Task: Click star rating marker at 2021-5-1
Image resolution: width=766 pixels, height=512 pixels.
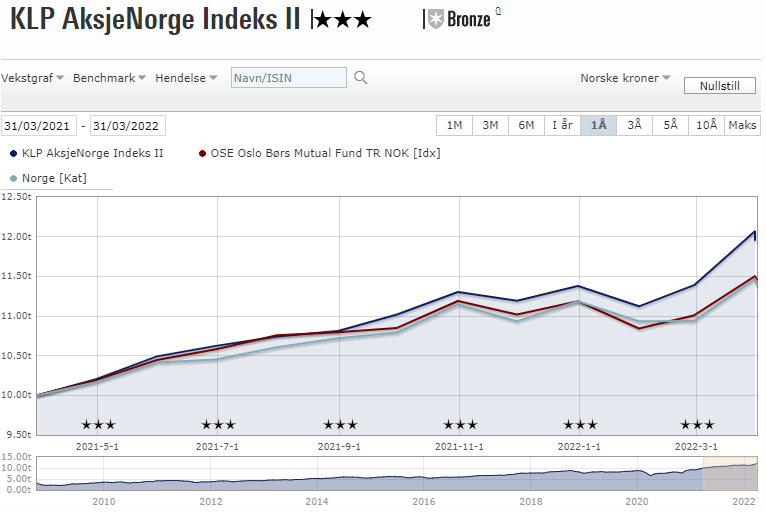Action: [x=98, y=425]
